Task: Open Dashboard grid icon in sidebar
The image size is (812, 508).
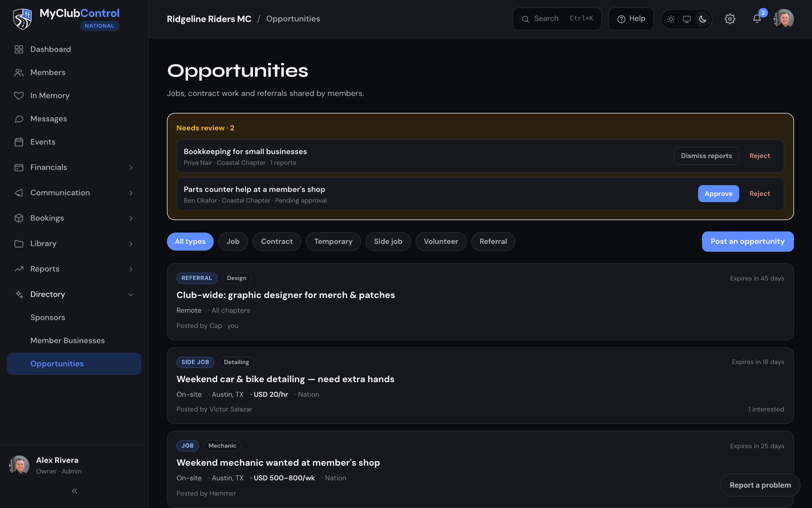Action: (x=19, y=49)
